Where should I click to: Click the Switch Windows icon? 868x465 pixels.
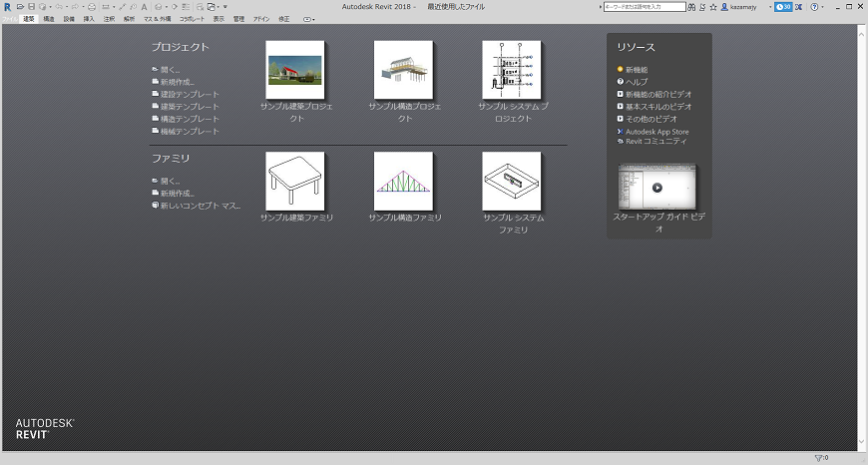click(211, 7)
